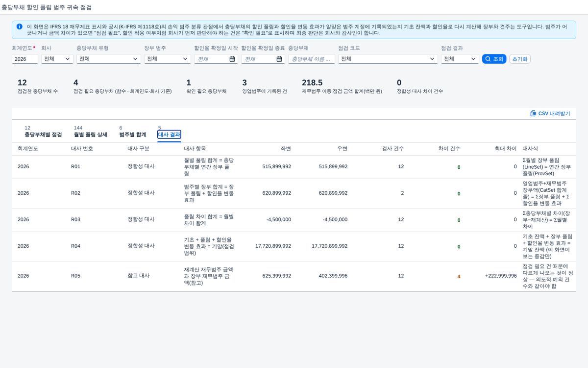Open calendar picker for 할인율 확정일 종료
The width and height of the screenshot is (588, 368).
click(279, 59)
